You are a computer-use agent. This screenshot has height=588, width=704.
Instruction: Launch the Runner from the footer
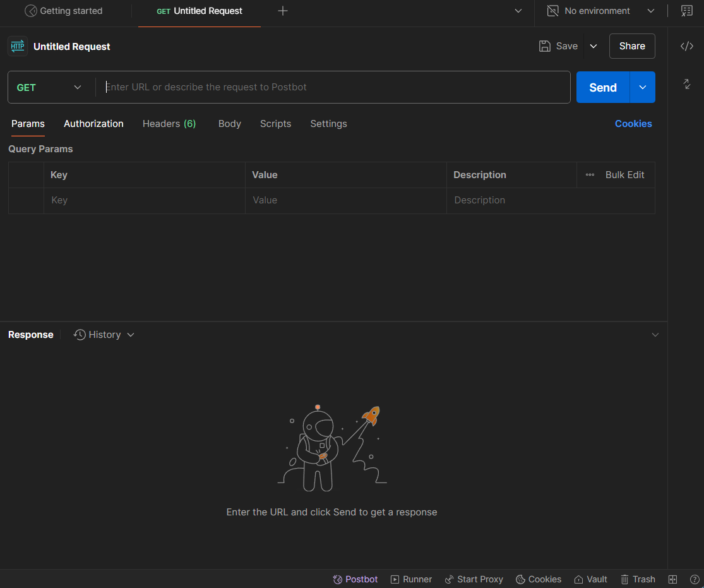click(411, 579)
